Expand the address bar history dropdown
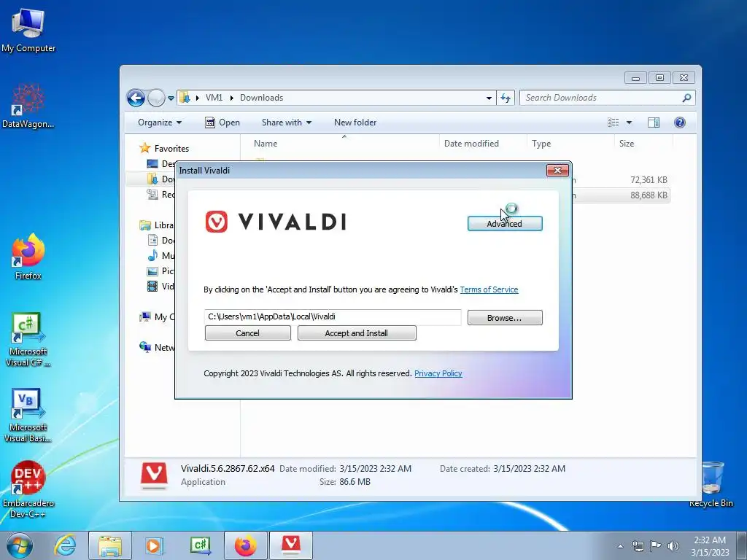This screenshot has height=560, width=747. point(489,98)
